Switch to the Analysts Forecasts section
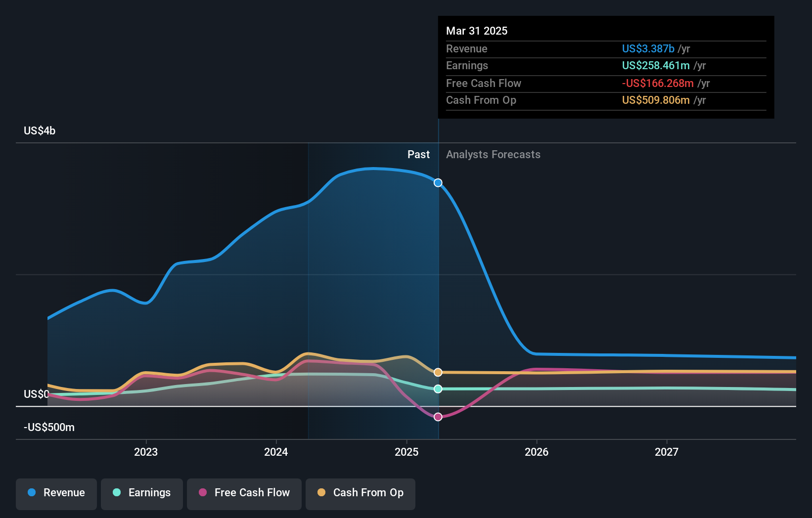Screen dimensions: 812x518 point(493,154)
